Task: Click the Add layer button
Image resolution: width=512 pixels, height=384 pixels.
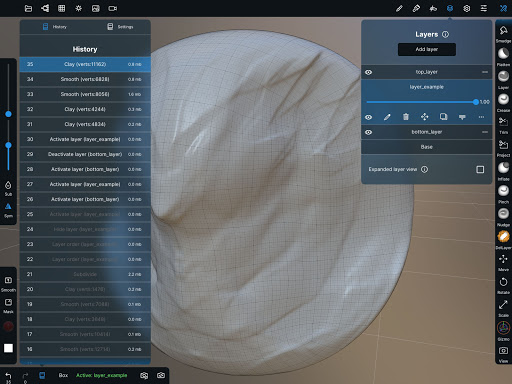Action: click(427, 49)
